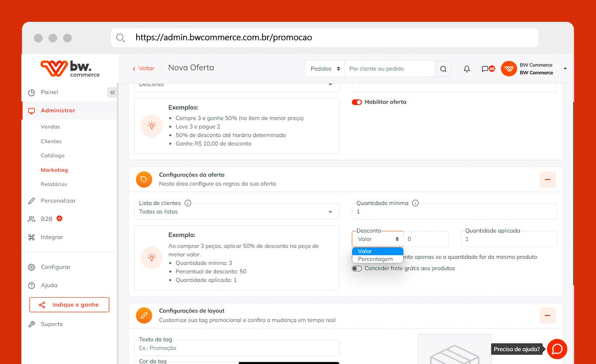The image size is (596, 364).
Task: Open Suporte in the sidebar
Action: (52, 324)
